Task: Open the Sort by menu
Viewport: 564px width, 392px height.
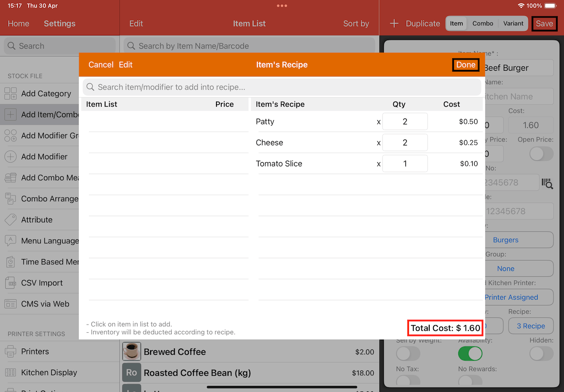Action: [356, 24]
